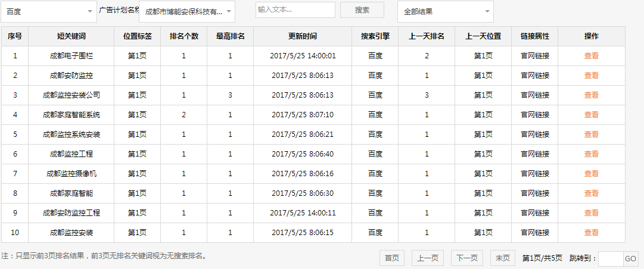Click timestamp 2017/5/25 8:06:15
644x269 pixels.
click(303, 233)
